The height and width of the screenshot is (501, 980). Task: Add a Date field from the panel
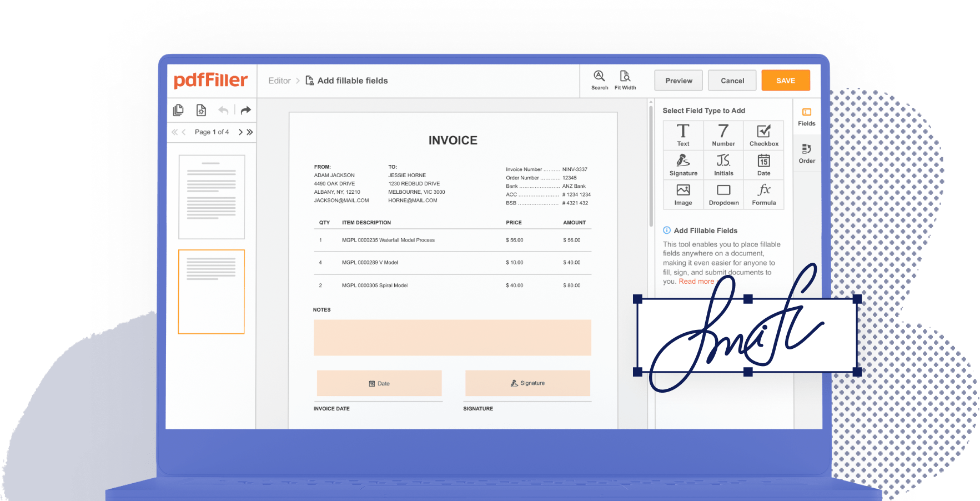coord(763,164)
